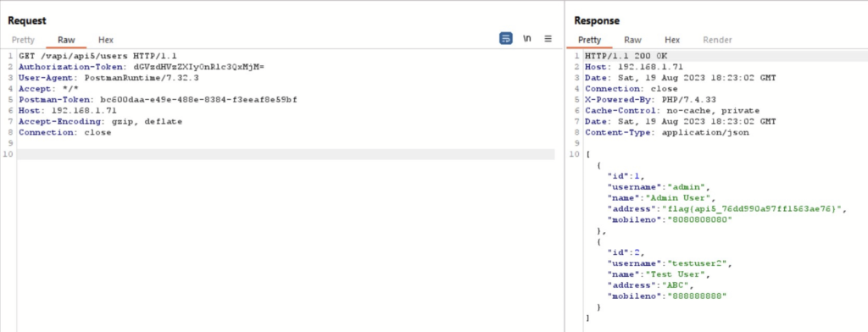Click the Content-Type response header line
Screen dimensions: 868x332
666,132
